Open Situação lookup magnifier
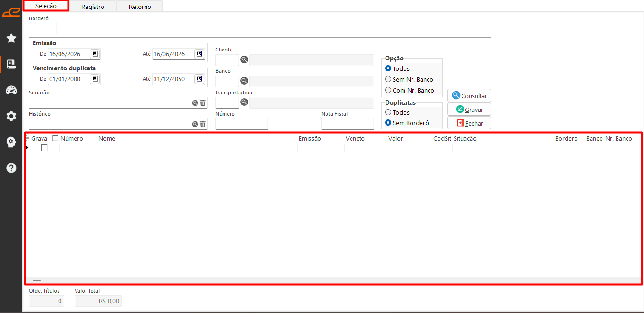 195,103
